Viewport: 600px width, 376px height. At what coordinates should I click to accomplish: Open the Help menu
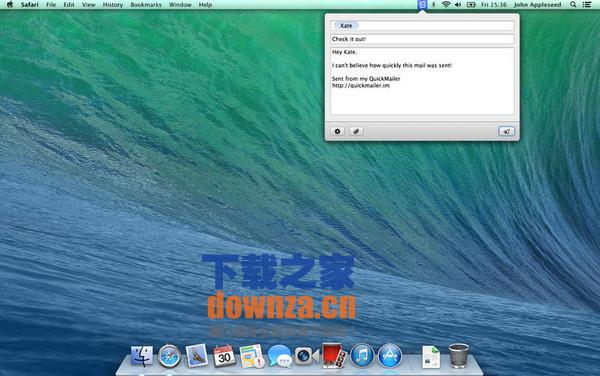(x=205, y=5)
